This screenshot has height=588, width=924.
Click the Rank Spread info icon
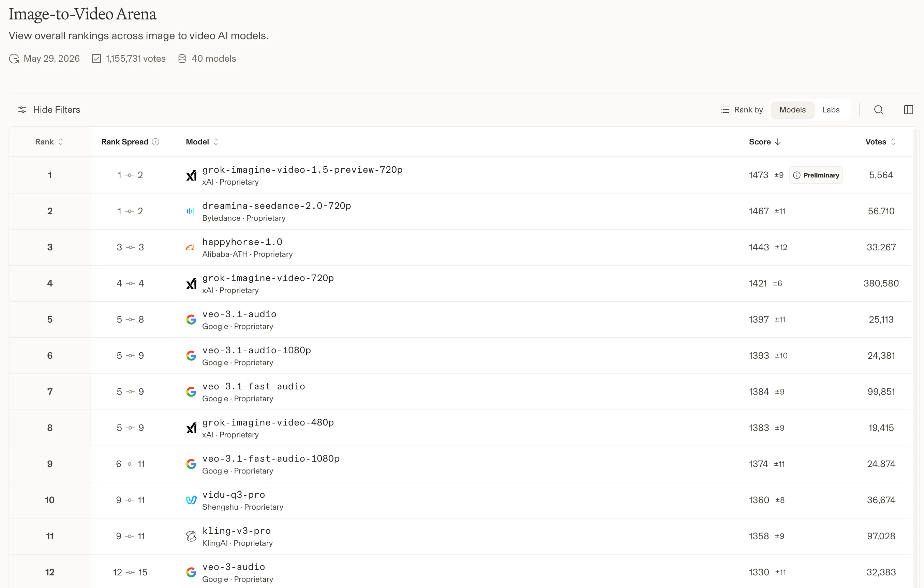click(x=155, y=142)
